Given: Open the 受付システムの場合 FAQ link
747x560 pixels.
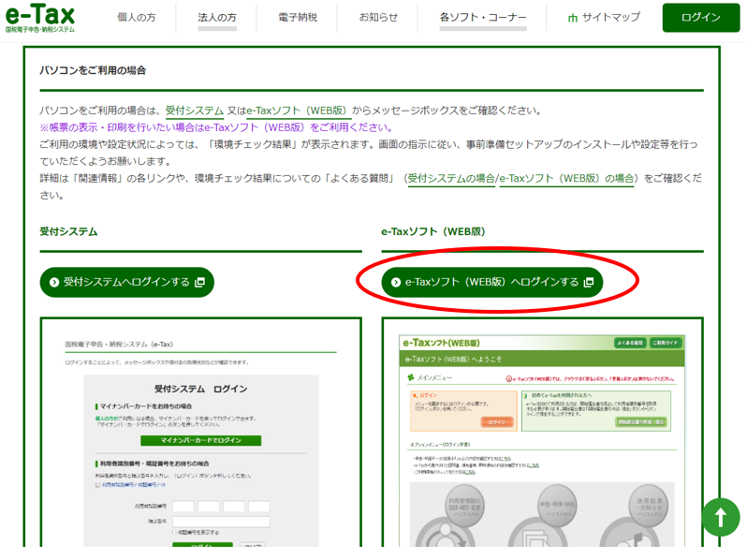Looking at the screenshot, I should click(451, 178).
